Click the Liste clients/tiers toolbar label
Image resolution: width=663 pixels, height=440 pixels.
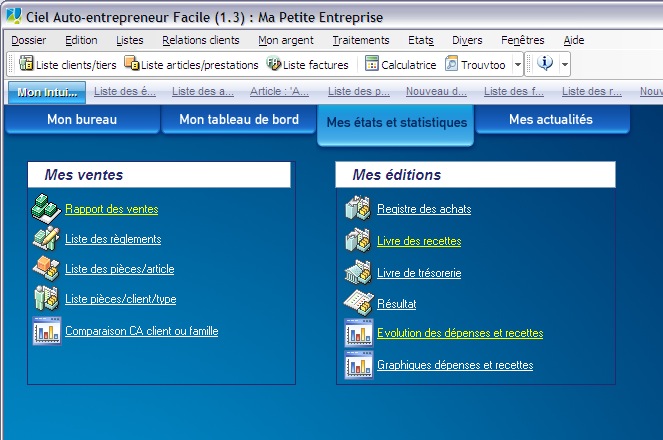point(76,65)
